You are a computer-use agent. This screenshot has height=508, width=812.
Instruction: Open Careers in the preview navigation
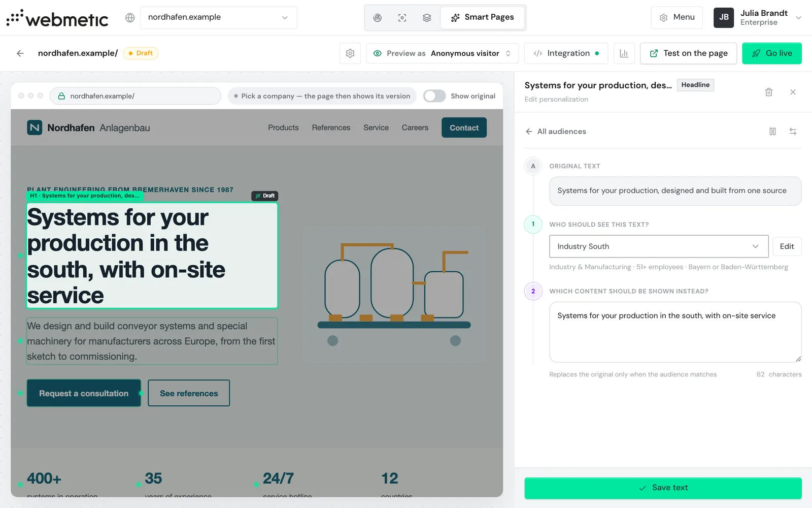click(415, 128)
